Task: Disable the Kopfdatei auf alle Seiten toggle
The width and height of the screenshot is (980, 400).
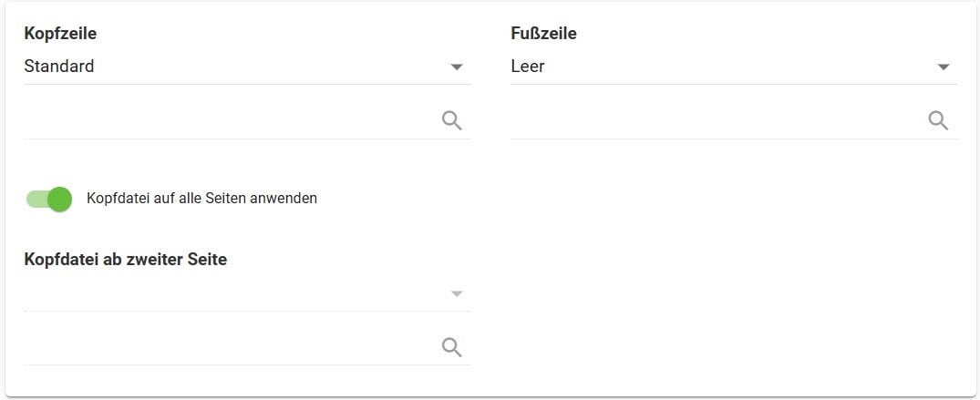Action: click(x=49, y=199)
